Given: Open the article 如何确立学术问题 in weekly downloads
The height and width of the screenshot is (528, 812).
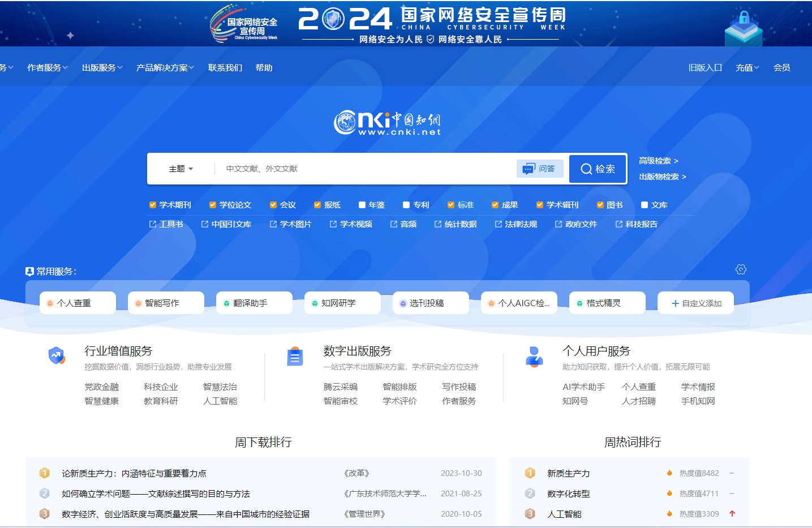Looking at the screenshot, I should [156, 493].
